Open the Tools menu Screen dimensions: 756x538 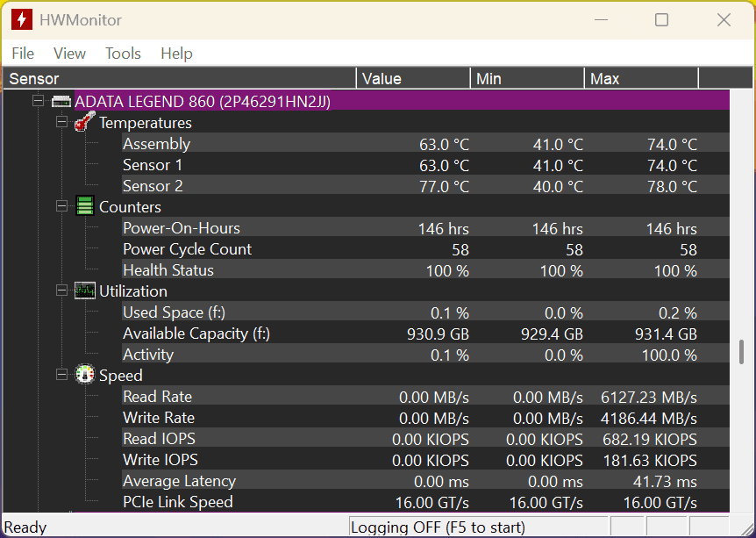click(123, 53)
